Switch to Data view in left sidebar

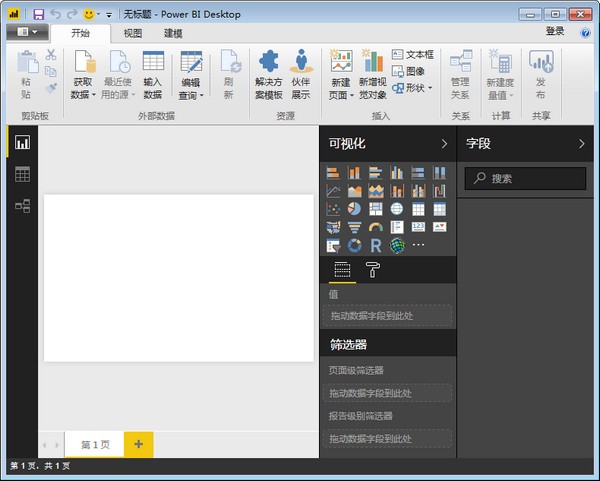(22, 174)
